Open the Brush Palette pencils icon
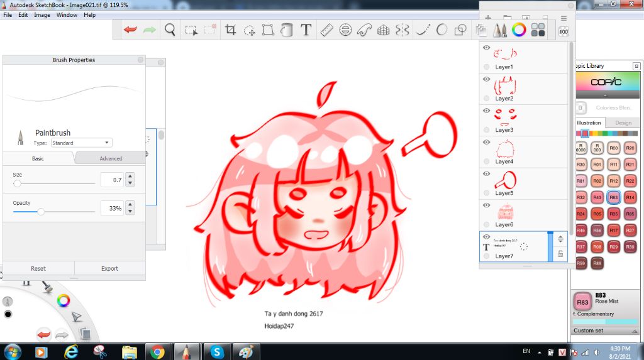The width and height of the screenshot is (644, 360). [x=500, y=30]
